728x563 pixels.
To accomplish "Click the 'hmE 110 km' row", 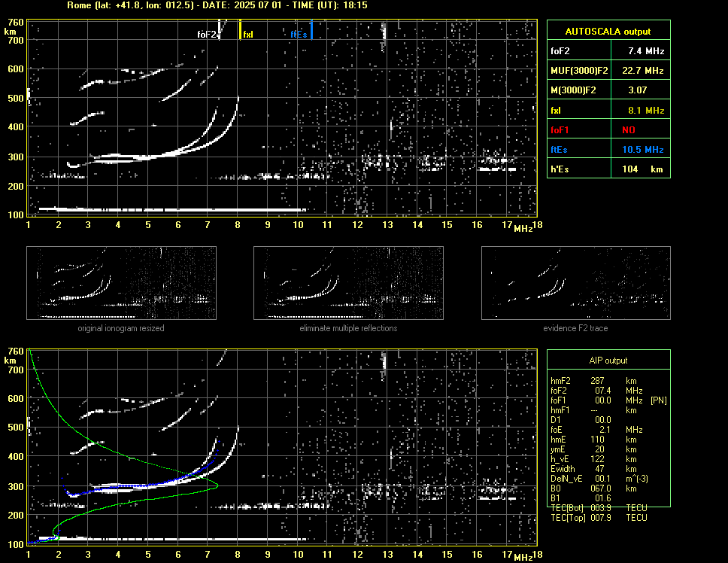I will 593,440.
